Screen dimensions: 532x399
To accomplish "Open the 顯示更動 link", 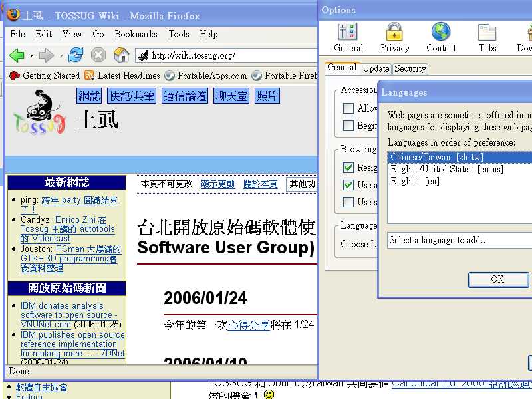I will click(x=217, y=184).
